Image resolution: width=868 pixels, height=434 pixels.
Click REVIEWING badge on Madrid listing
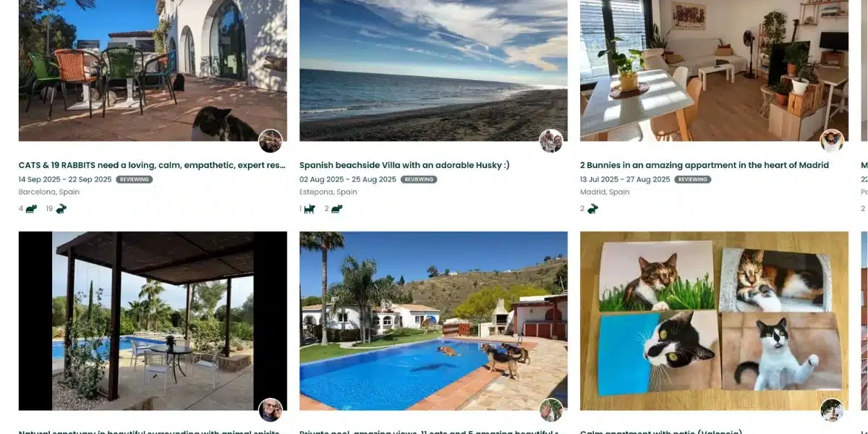(x=693, y=179)
